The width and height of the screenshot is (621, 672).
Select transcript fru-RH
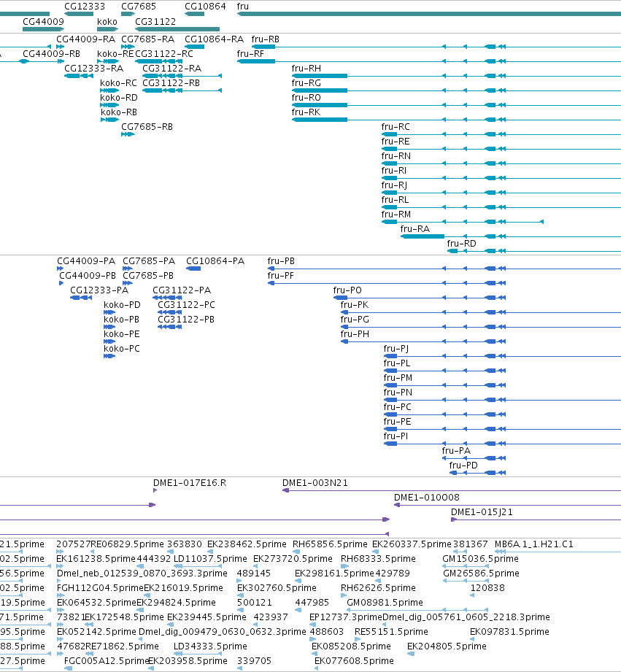point(306,69)
